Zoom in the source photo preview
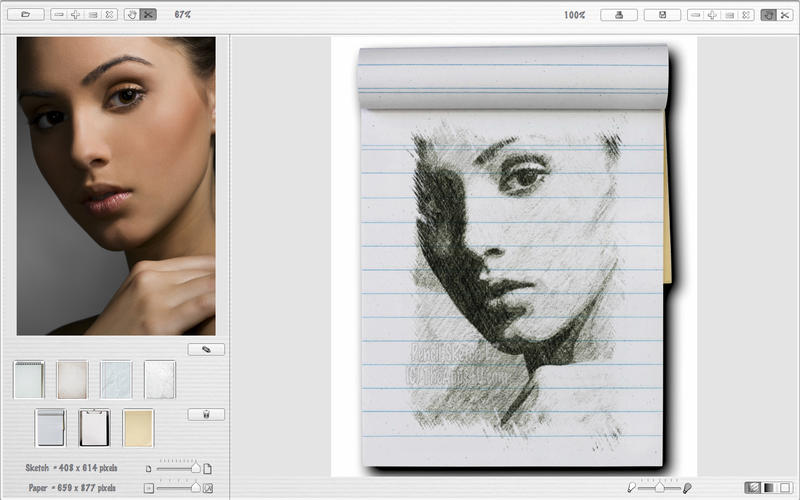 pos(75,15)
